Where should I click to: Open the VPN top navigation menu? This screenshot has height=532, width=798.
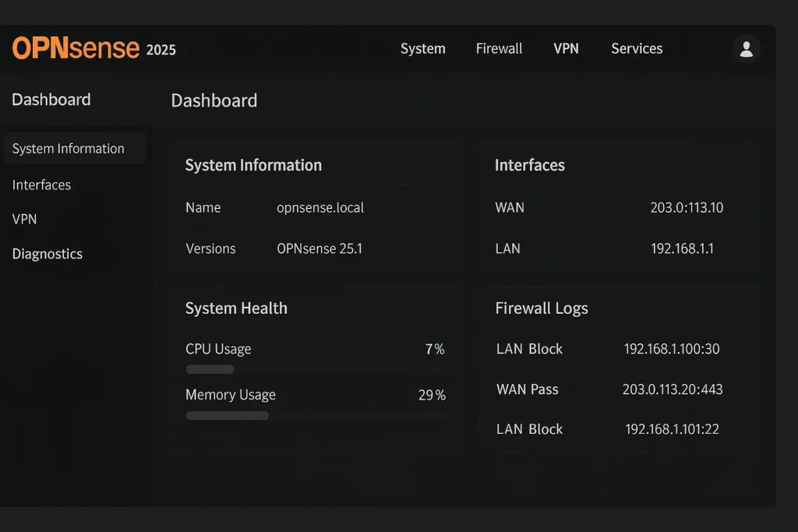pos(566,48)
